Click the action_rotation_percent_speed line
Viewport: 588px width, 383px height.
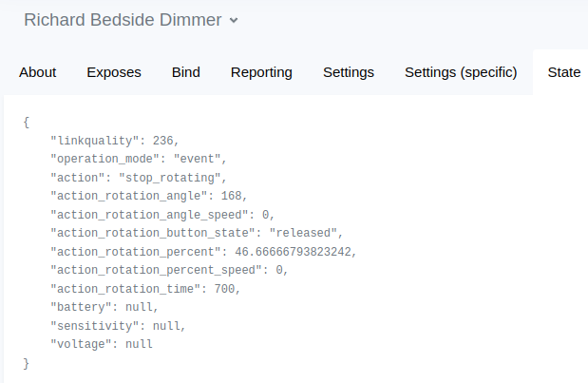click(168, 270)
